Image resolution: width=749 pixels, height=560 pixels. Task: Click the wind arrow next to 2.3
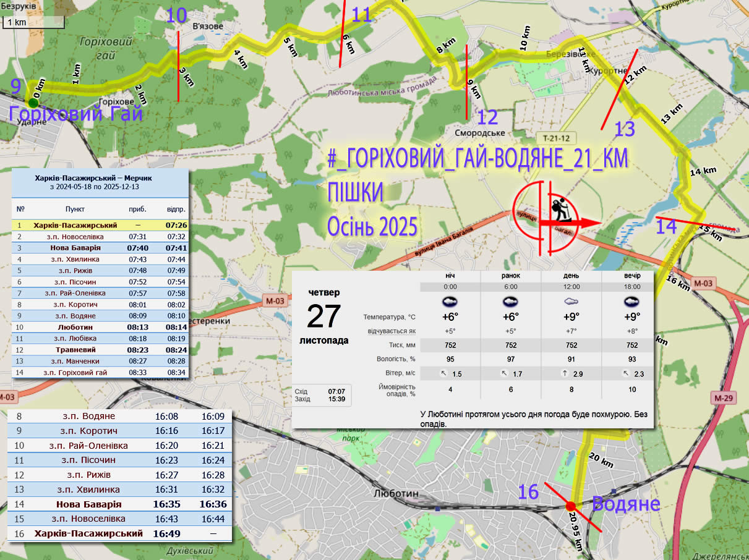[x=625, y=374]
